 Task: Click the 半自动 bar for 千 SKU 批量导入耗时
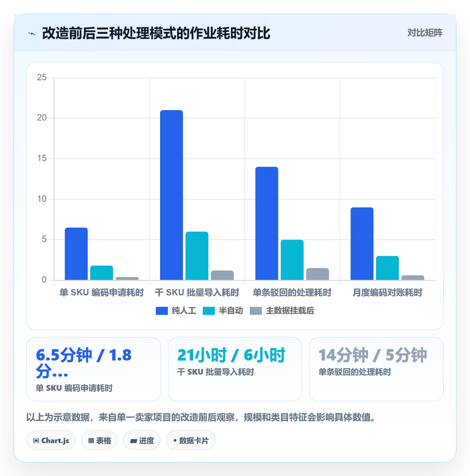coord(197,256)
